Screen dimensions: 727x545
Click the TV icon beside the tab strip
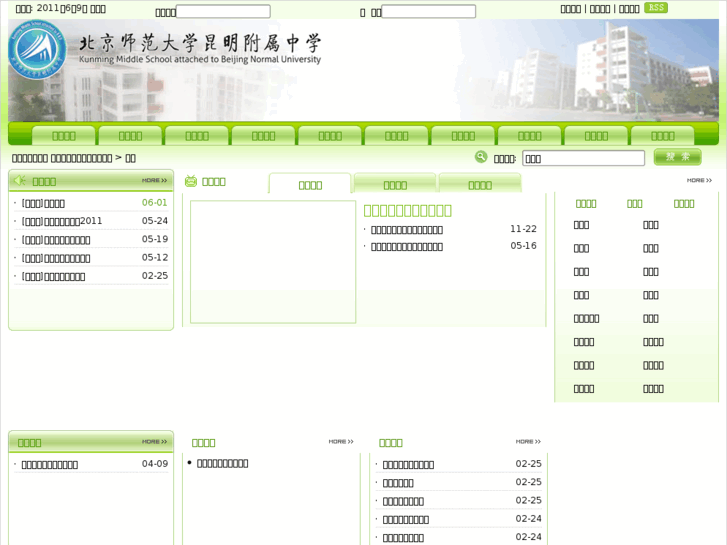point(191,181)
